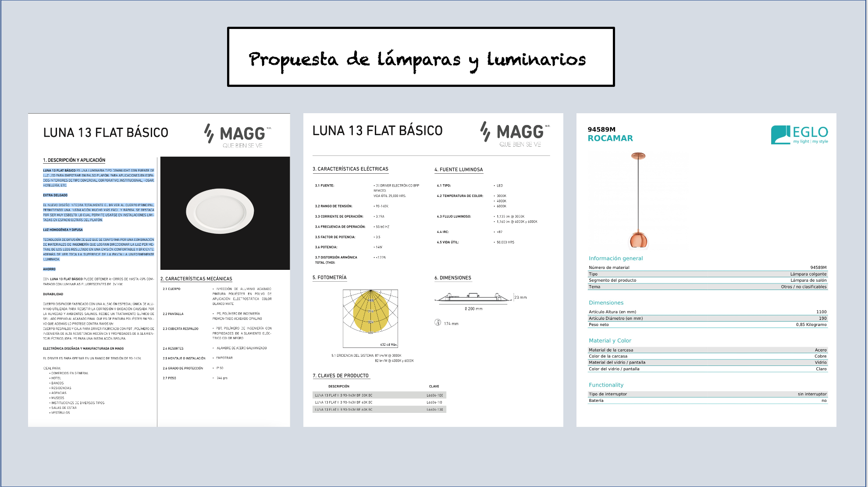Select the copper pendant lamp image
868x487 pixels.
(638, 201)
